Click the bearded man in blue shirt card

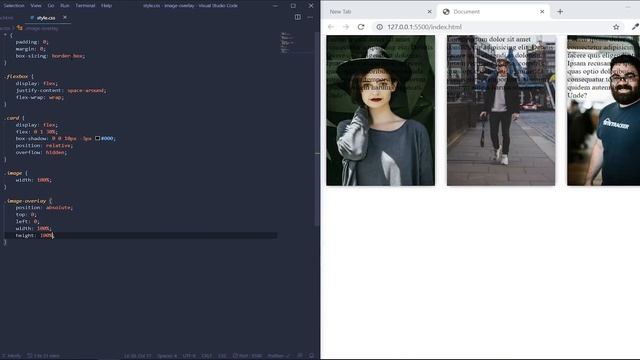click(x=603, y=110)
